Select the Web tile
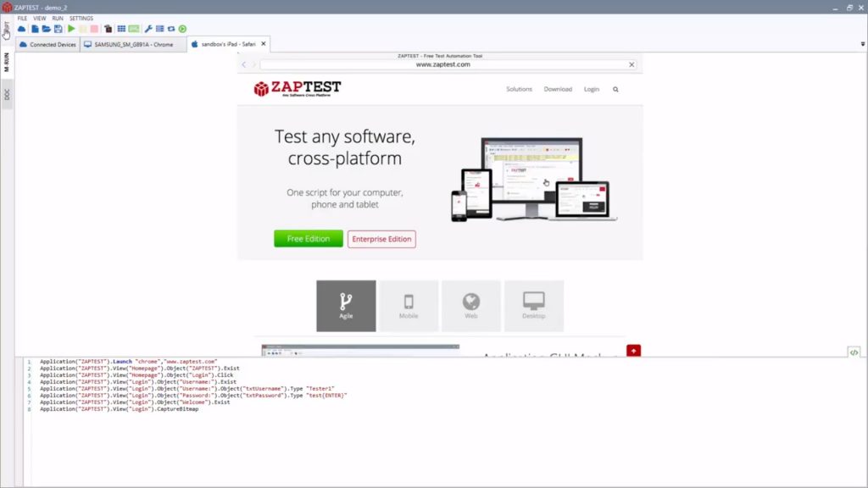The height and width of the screenshot is (488, 868). pos(471,306)
